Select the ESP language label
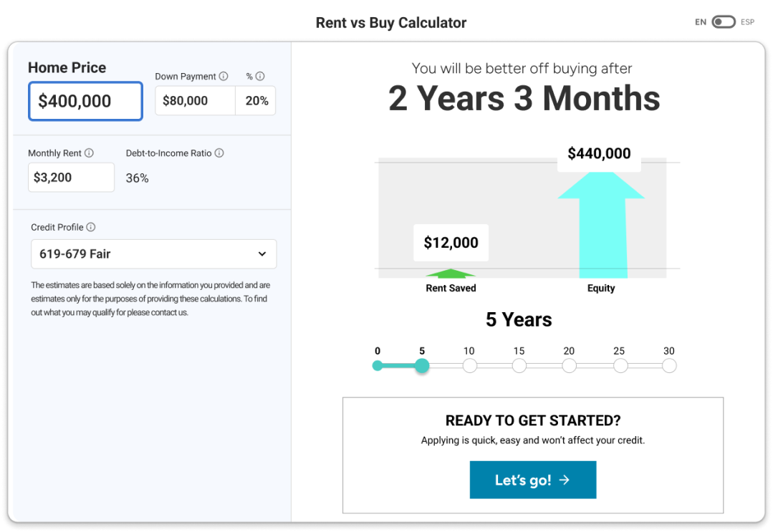773x532 pixels. [747, 21]
